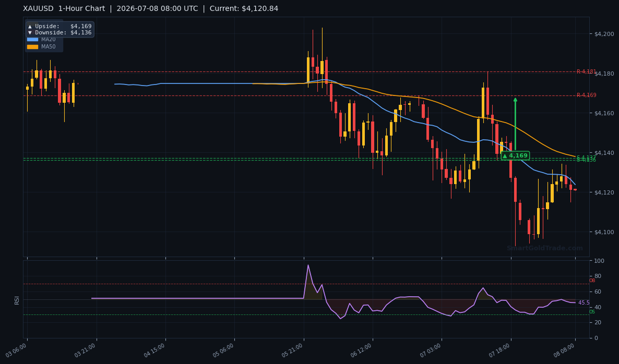Click the 2026-07-08 08:00 UTC timestamp
The width and height of the screenshot is (619, 364).
pos(157,9)
